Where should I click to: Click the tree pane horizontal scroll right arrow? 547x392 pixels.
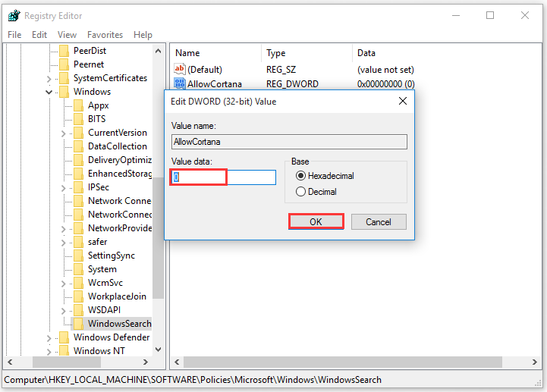[146, 362]
